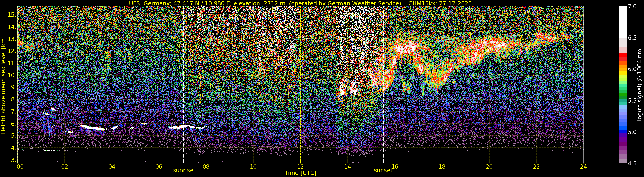Click the blue section of the colorbar near 5.0
Screen dimensions: 644x177
[x=623, y=131]
